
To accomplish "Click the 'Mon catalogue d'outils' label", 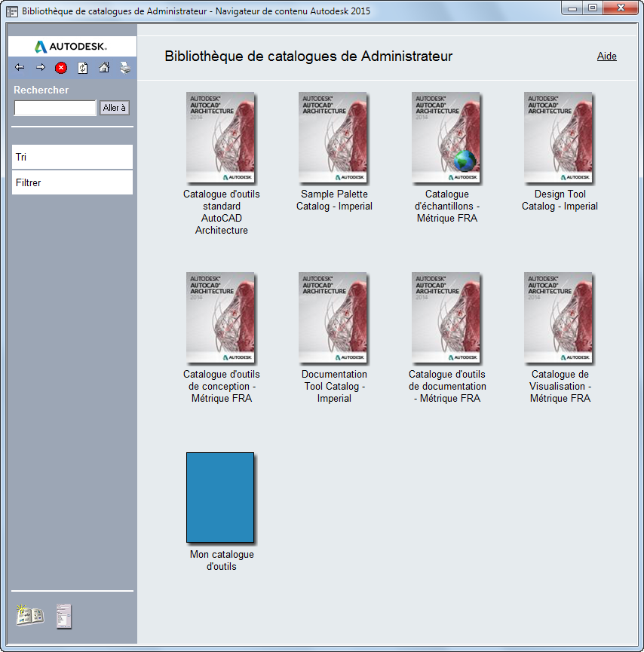I will 222,560.
